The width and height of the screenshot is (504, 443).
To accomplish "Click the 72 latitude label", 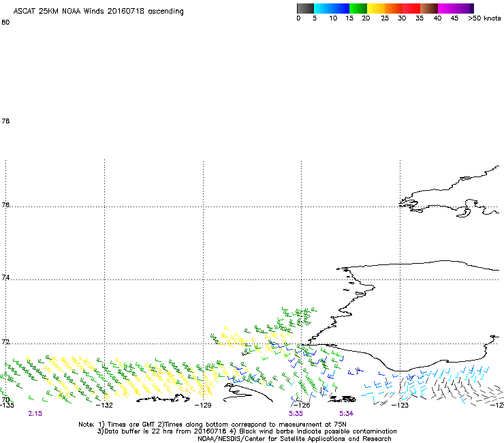I will (x=5, y=342).
